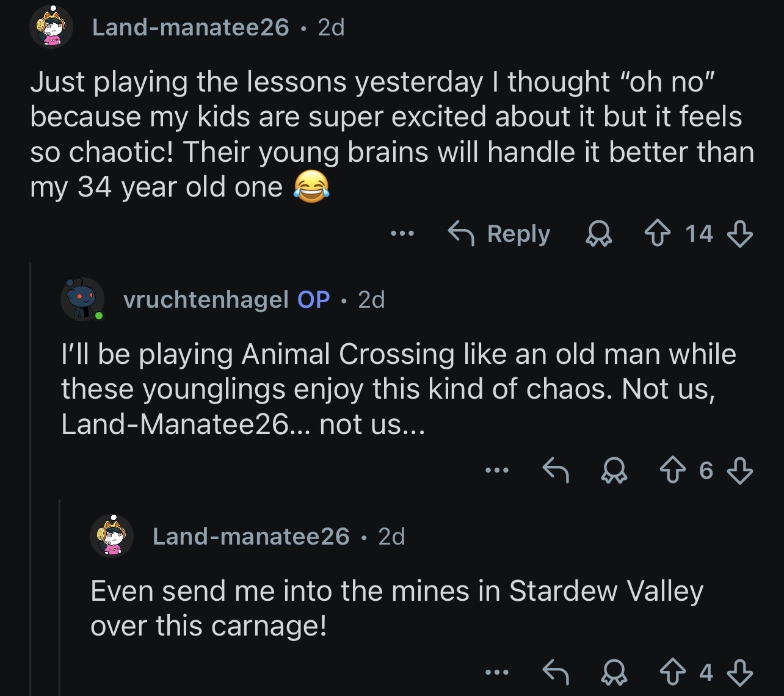Tap Land-manatee26's avatar in top comment
This screenshot has height=696, width=784.
[x=52, y=27]
